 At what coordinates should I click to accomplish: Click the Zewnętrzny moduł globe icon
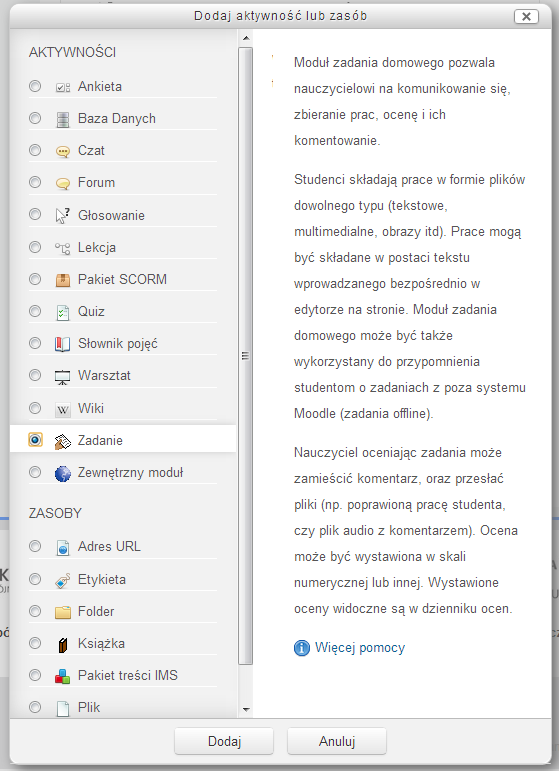pos(62,474)
